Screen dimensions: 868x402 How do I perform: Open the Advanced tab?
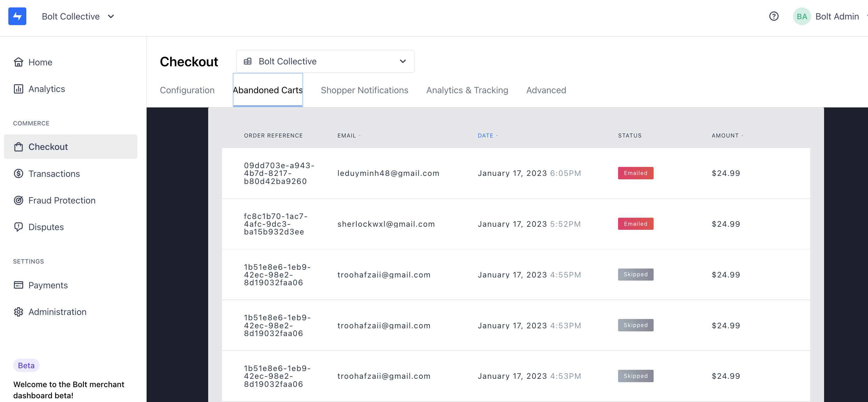pyautogui.click(x=546, y=90)
